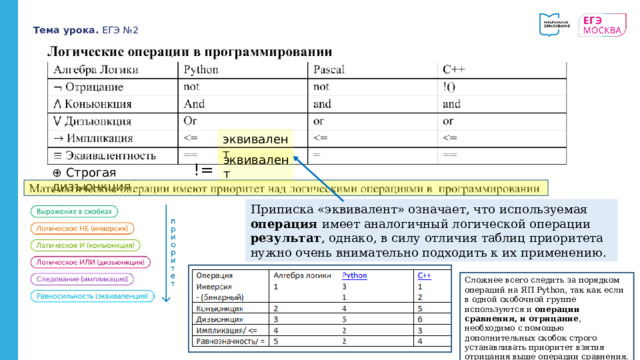The image size is (640, 360).
Task: Click the 'Тема урока. ЕГЭ №2' heading
Action: [x=86, y=30]
